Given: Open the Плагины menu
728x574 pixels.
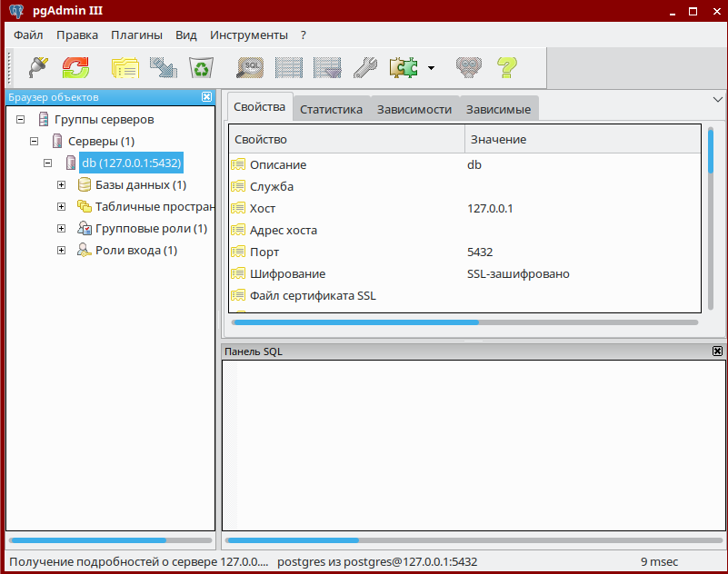Looking at the screenshot, I should (136, 35).
